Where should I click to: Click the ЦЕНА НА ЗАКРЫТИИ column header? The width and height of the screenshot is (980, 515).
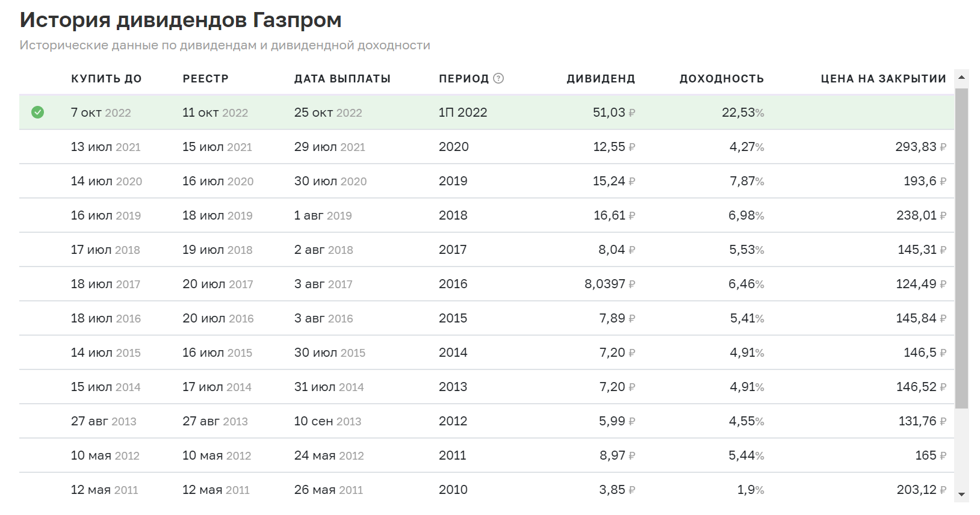click(x=884, y=79)
